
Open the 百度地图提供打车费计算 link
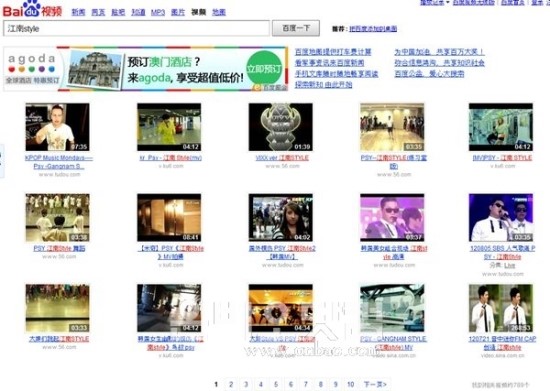coord(333,52)
